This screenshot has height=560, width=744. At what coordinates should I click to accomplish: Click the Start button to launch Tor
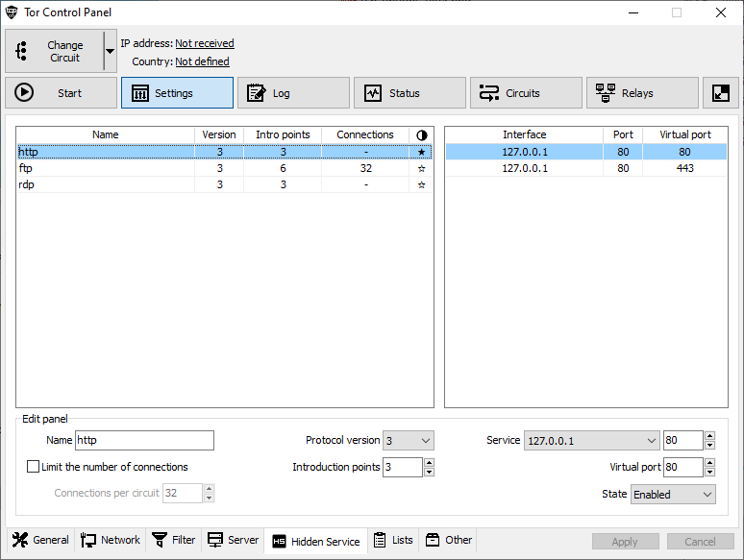point(61,93)
